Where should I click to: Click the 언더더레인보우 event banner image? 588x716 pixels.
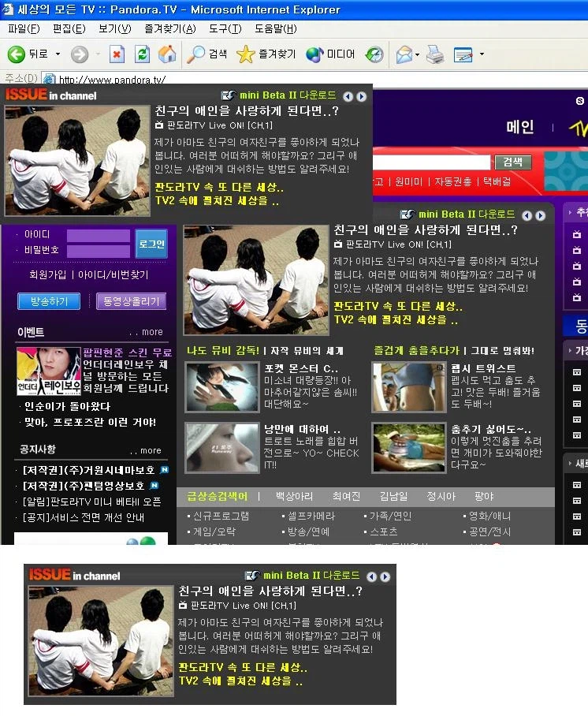[x=48, y=371]
